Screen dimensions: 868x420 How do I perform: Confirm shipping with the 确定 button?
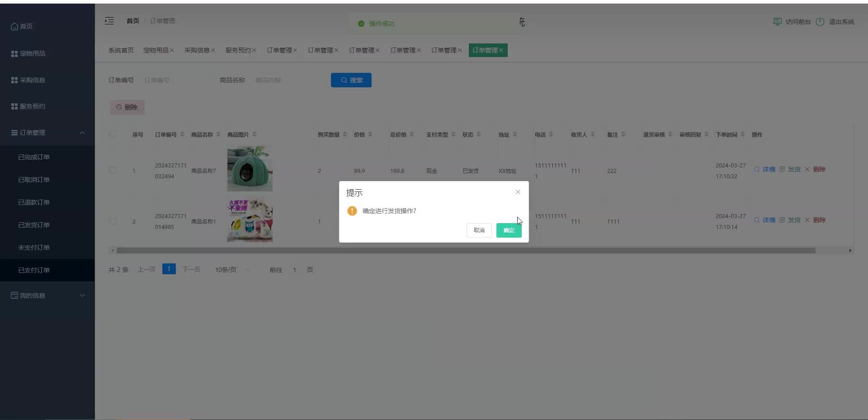(x=509, y=230)
